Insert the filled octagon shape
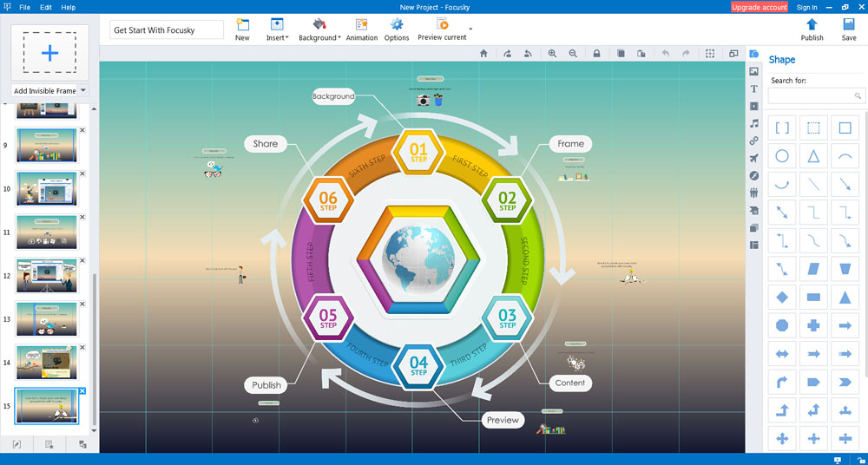This screenshot has width=868, height=465. coord(782,325)
